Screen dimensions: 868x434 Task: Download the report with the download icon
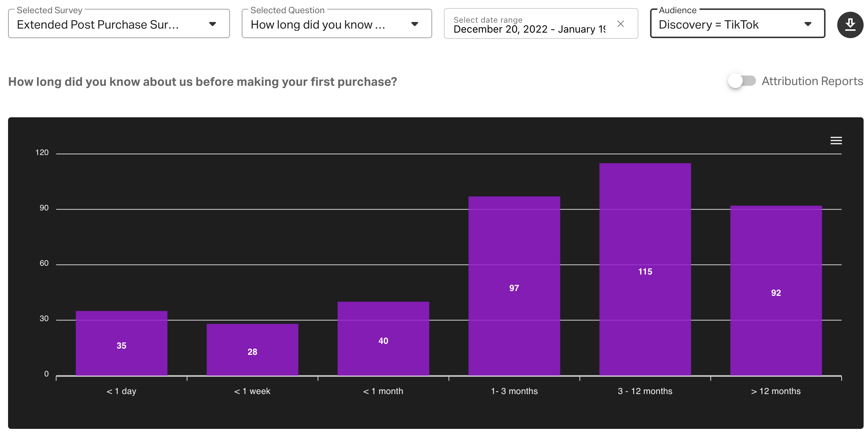850,25
